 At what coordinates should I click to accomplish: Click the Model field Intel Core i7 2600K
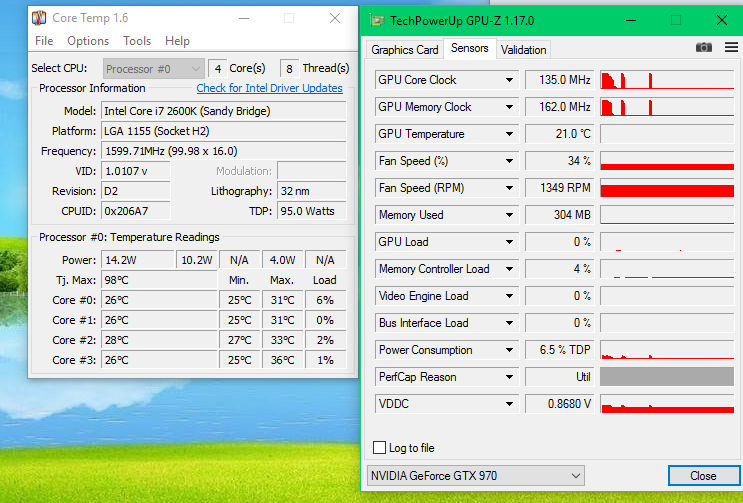tap(224, 111)
